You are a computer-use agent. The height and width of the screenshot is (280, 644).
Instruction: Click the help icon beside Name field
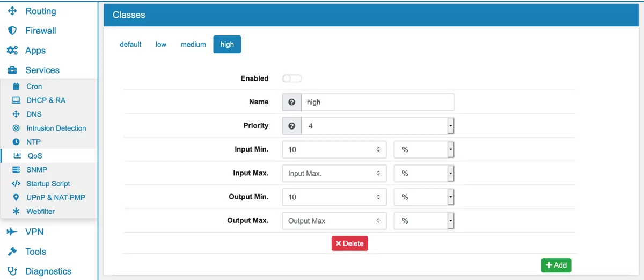click(x=292, y=102)
